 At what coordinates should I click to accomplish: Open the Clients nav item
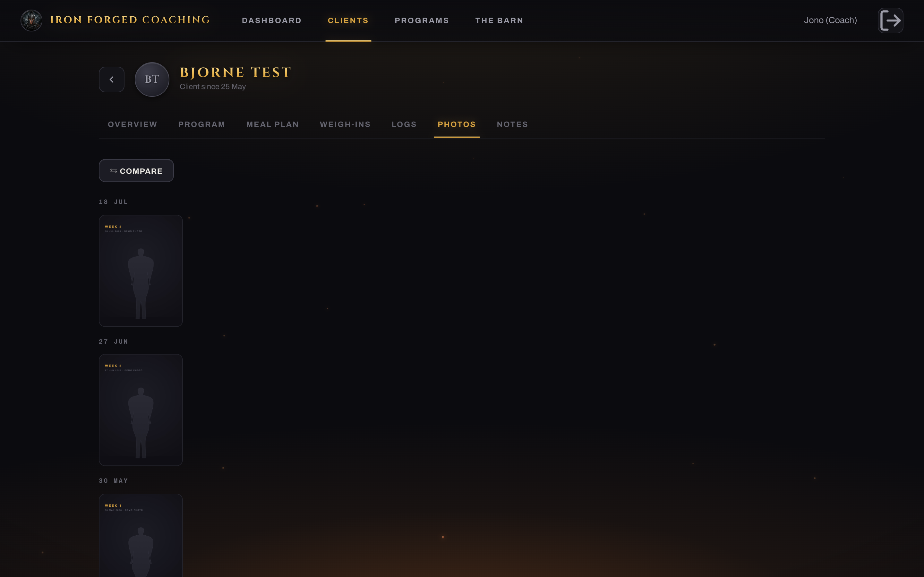(x=348, y=21)
